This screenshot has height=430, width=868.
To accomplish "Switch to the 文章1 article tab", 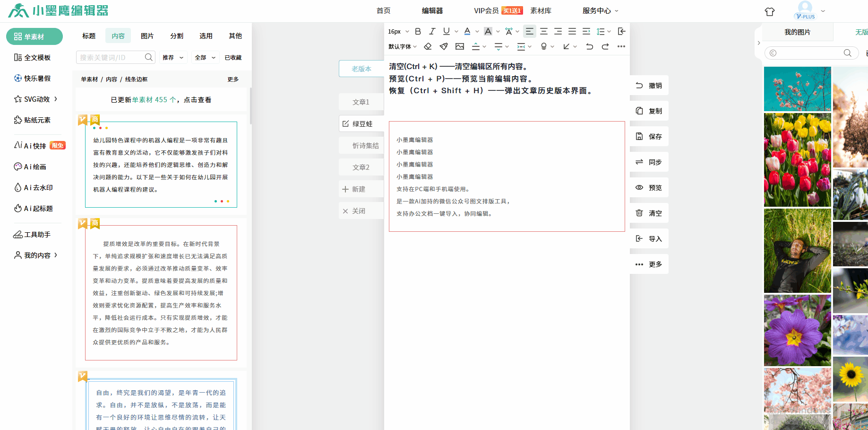I will click(x=361, y=102).
